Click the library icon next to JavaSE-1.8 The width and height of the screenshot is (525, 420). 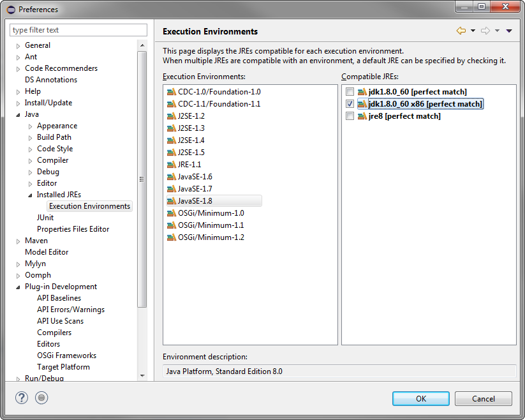[x=172, y=201]
